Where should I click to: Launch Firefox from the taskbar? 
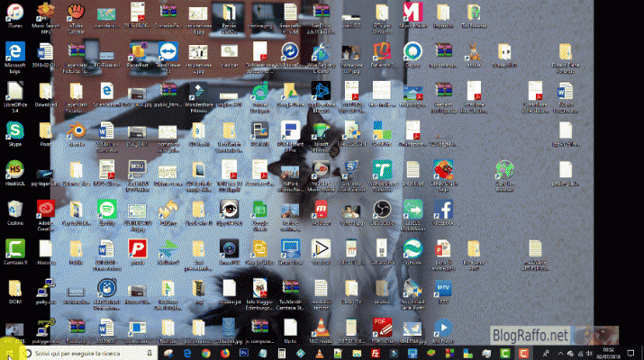coord(224,353)
